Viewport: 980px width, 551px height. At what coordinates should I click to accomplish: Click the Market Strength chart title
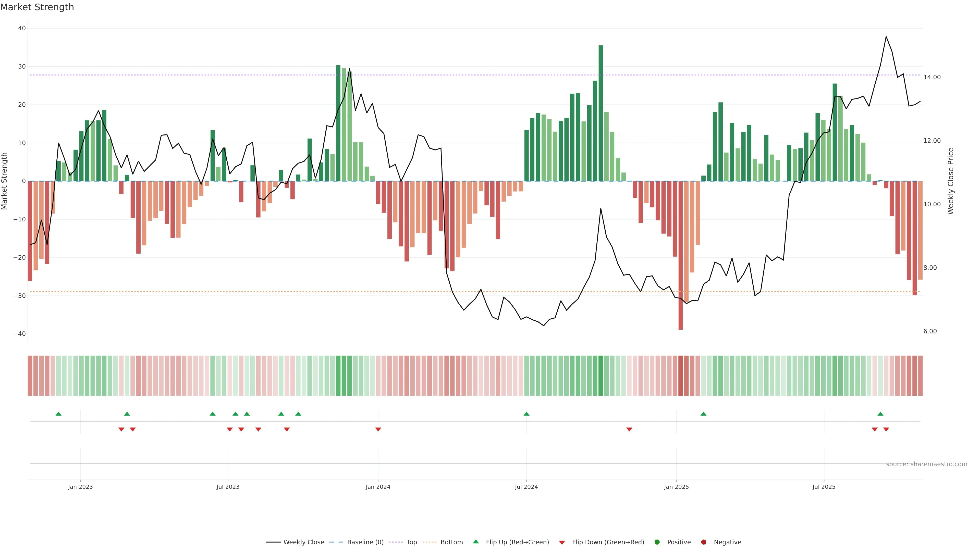[37, 7]
